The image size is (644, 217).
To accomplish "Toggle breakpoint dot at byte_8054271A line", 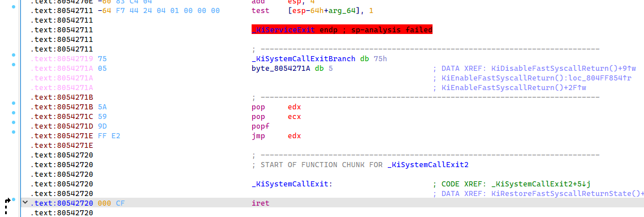I will pos(14,65).
